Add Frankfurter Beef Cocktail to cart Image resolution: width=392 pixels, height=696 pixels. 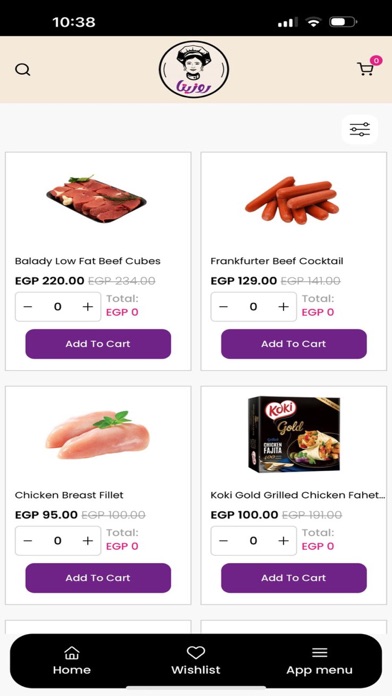[x=294, y=344]
